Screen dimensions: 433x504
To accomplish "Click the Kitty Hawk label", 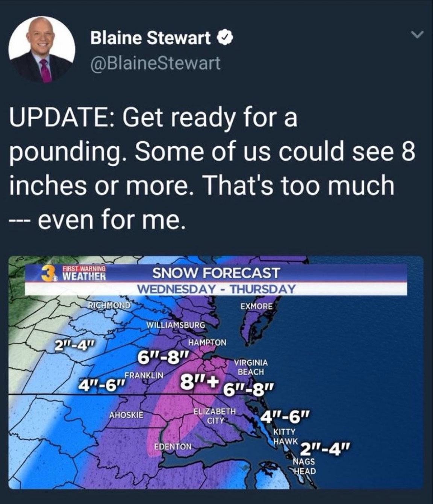I will click(x=286, y=436).
